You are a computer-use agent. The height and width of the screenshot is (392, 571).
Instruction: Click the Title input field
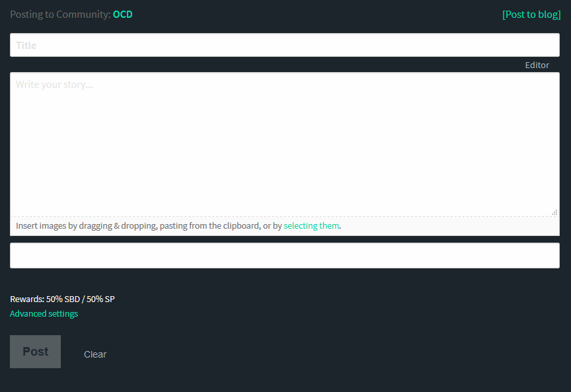point(284,45)
